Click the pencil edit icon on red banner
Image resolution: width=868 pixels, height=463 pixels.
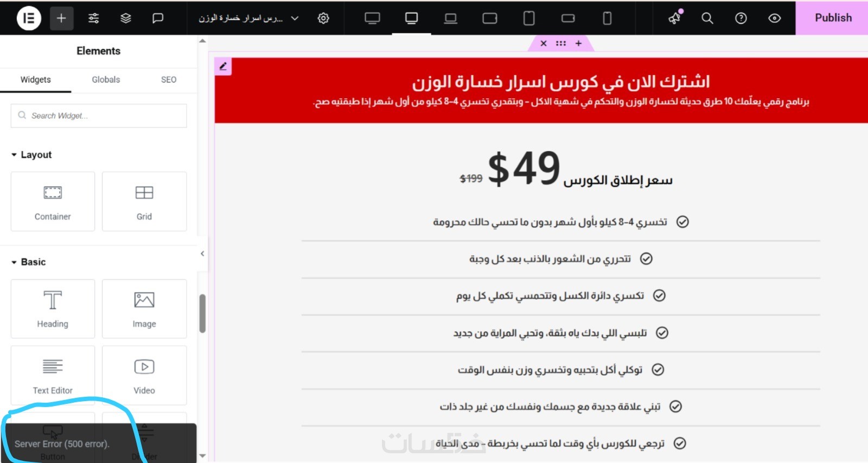click(223, 66)
